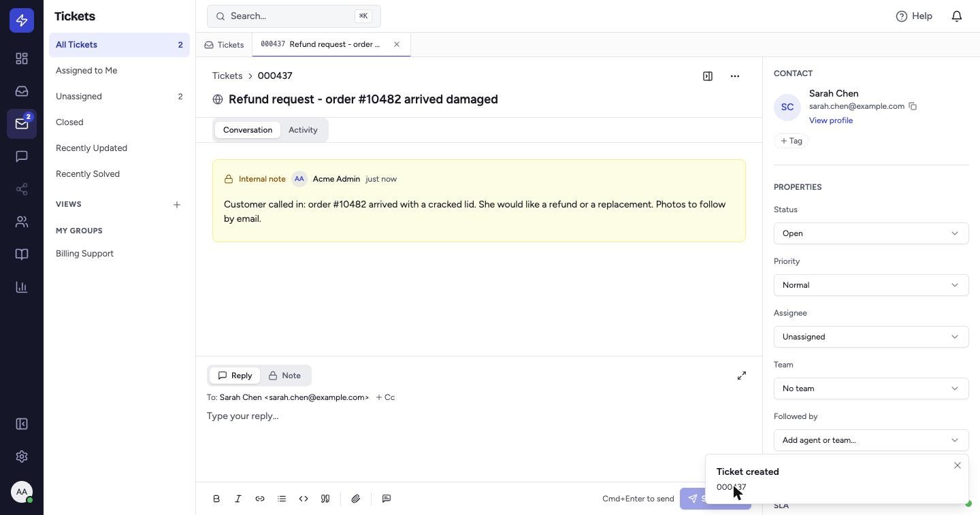Toggle the side panel layout icon
This screenshot has height=515, width=980.
[x=708, y=76]
